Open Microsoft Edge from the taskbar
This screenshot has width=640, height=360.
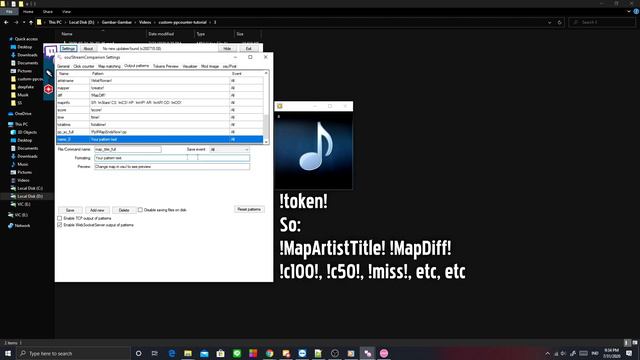point(172,353)
